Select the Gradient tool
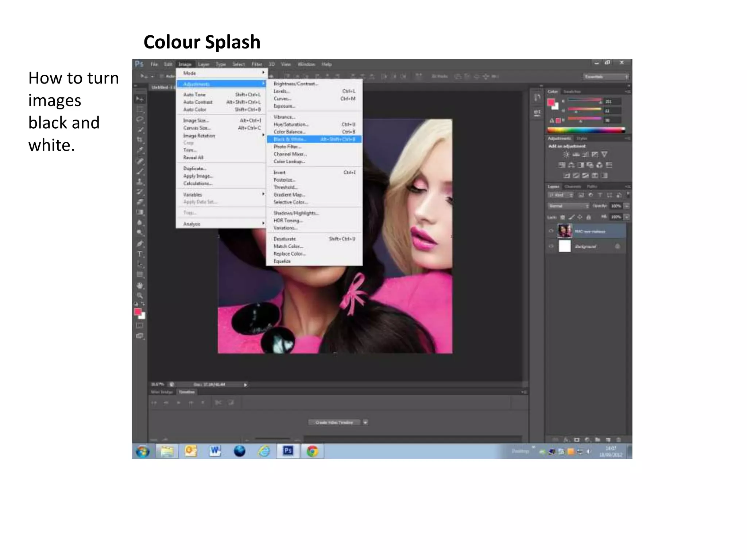This screenshot has width=747, height=560. coord(140,212)
